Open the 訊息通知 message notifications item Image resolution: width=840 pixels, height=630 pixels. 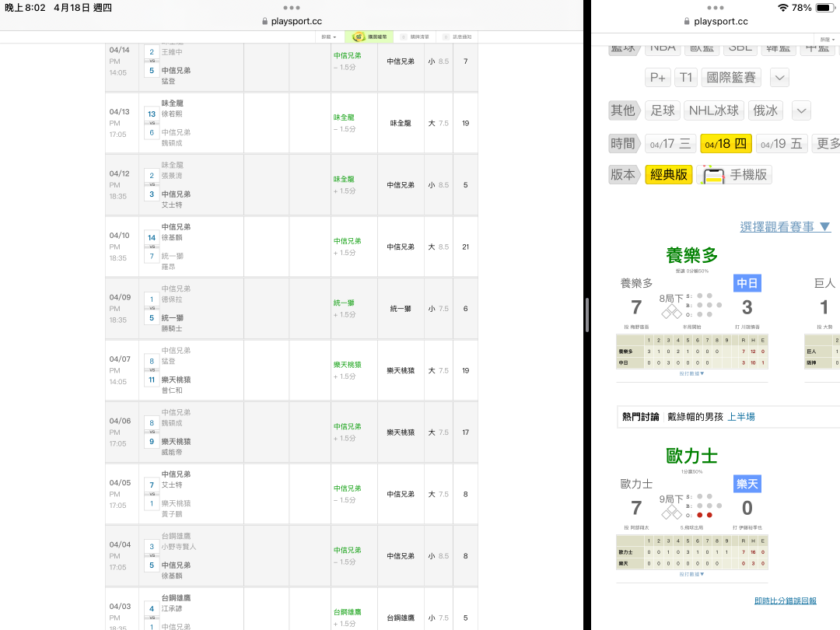click(x=457, y=37)
